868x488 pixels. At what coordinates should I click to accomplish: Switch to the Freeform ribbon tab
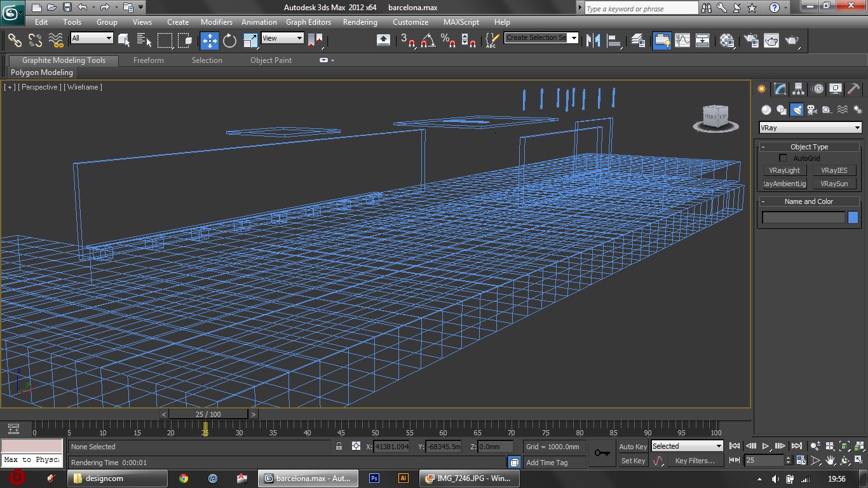point(148,60)
